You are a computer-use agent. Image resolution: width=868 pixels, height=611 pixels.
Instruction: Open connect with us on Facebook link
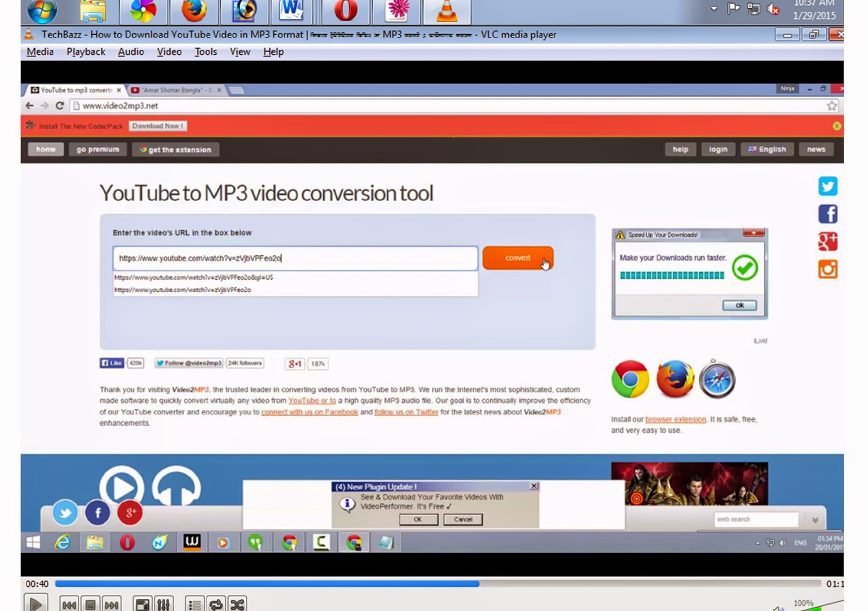pyautogui.click(x=310, y=412)
